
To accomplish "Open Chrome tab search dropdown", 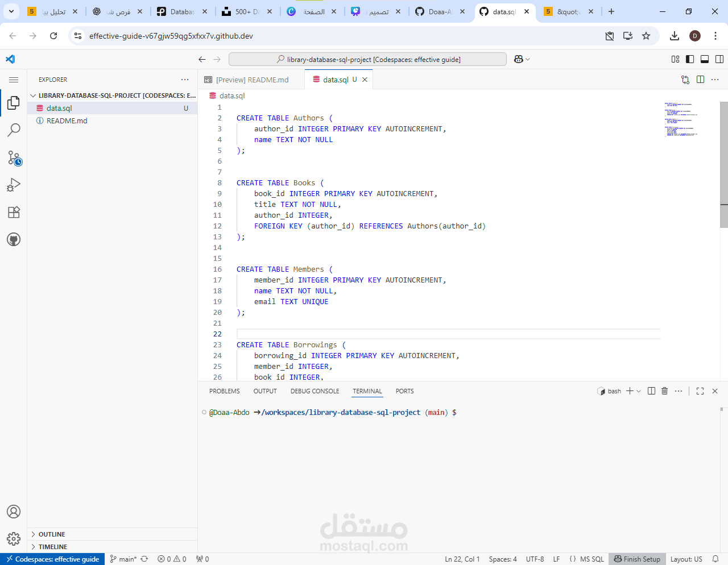I will click(11, 11).
